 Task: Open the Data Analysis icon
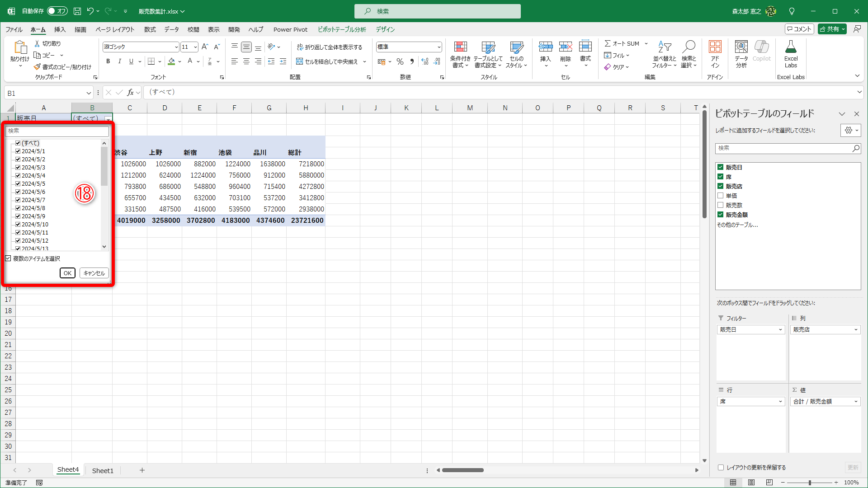[x=741, y=47]
